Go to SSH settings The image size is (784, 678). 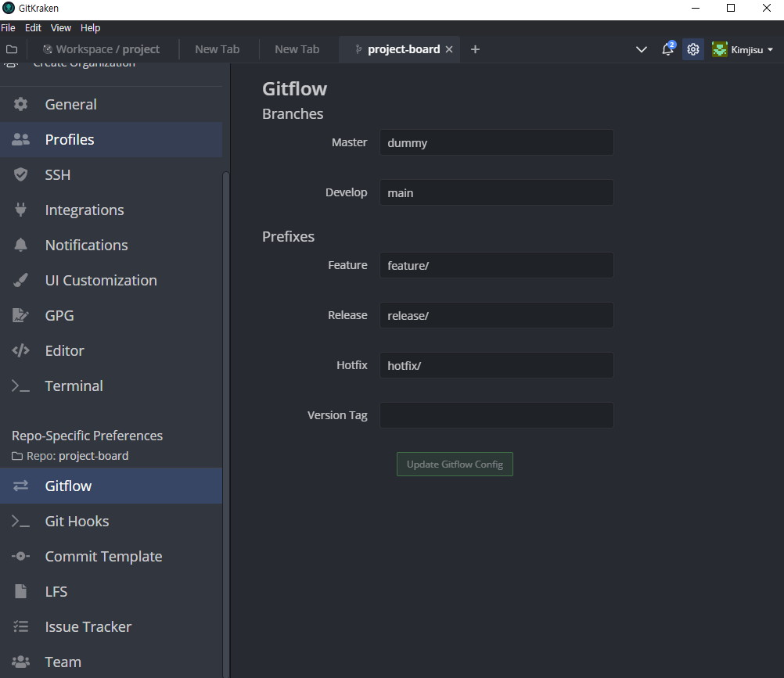pos(111,175)
